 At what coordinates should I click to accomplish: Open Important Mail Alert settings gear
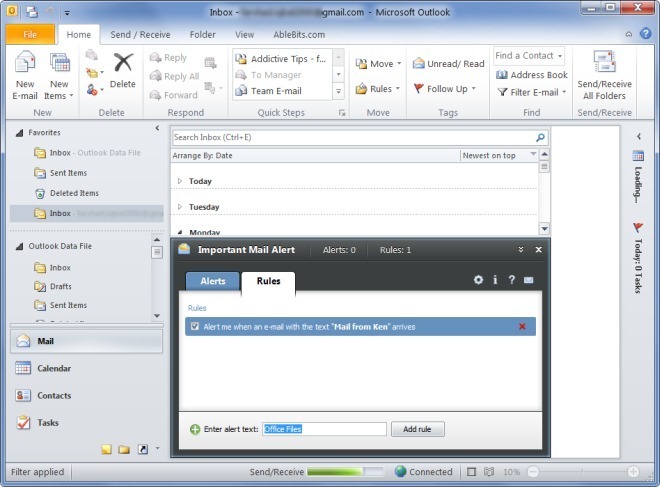coord(478,280)
